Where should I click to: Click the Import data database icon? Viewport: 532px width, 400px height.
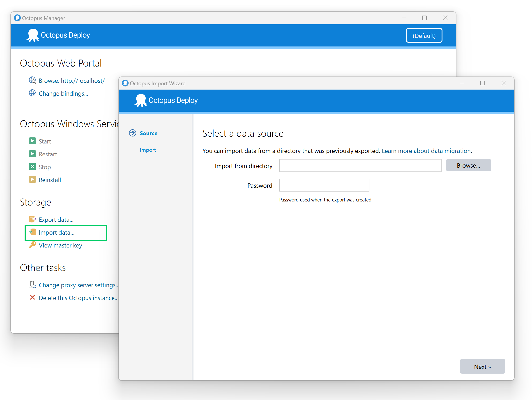point(32,232)
